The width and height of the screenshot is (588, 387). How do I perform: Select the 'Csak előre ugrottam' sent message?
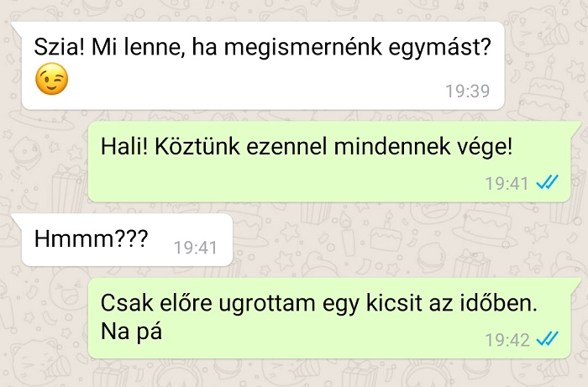(329, 318)
